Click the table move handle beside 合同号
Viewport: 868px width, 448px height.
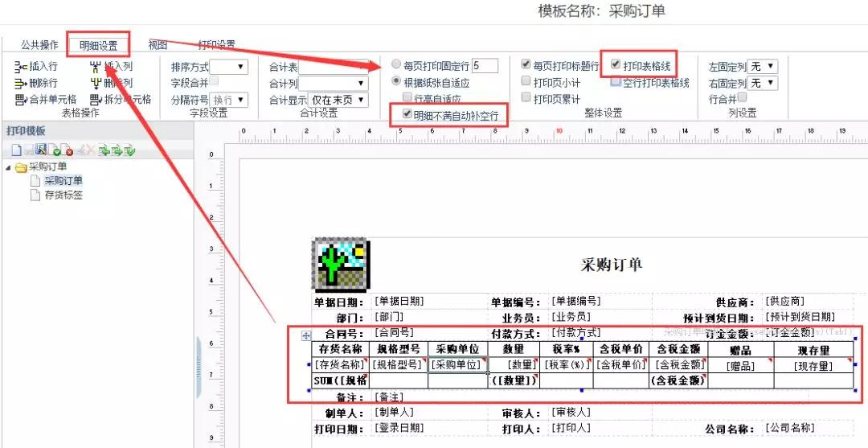click(306, 335)
